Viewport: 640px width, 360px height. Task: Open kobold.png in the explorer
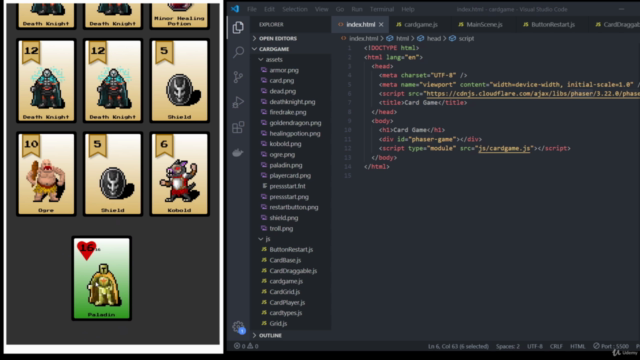(x=285, y=144)
